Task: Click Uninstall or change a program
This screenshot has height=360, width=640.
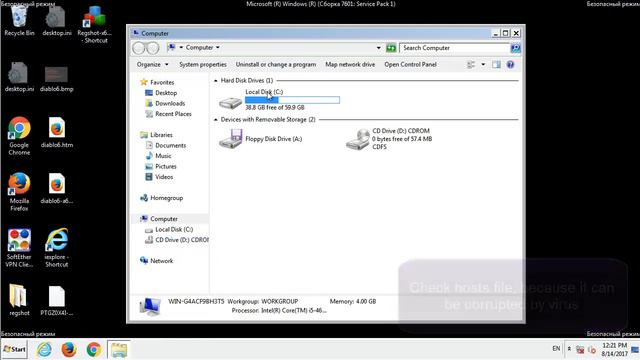Action: [x=276, y=64]
